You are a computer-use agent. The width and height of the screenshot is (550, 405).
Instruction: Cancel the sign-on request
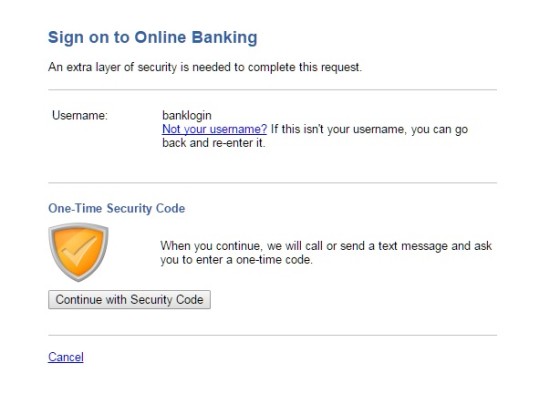(x=66, y=357)
